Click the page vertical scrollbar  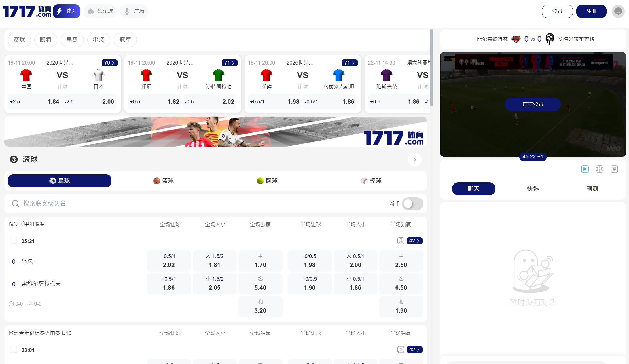[431, 68]
